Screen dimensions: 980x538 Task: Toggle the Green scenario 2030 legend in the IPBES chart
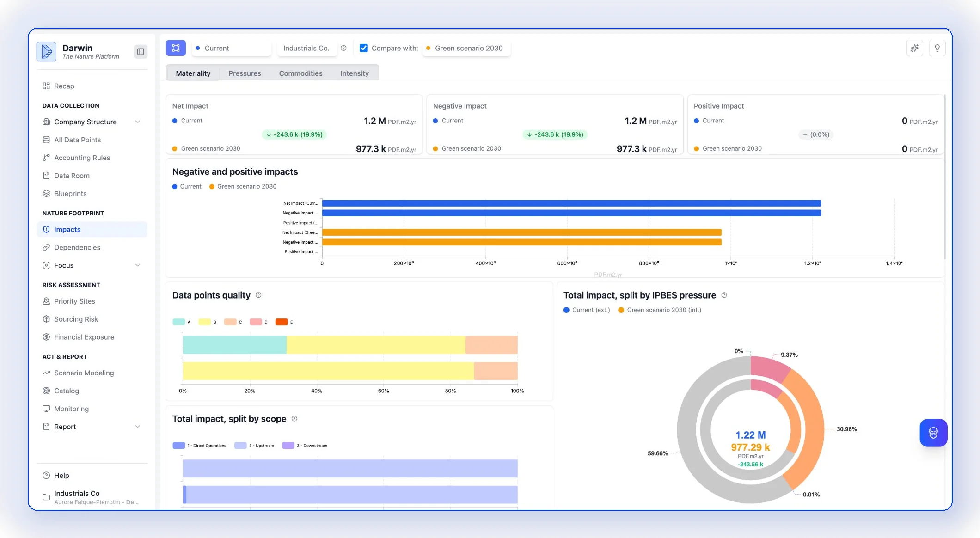pos(660,310)
